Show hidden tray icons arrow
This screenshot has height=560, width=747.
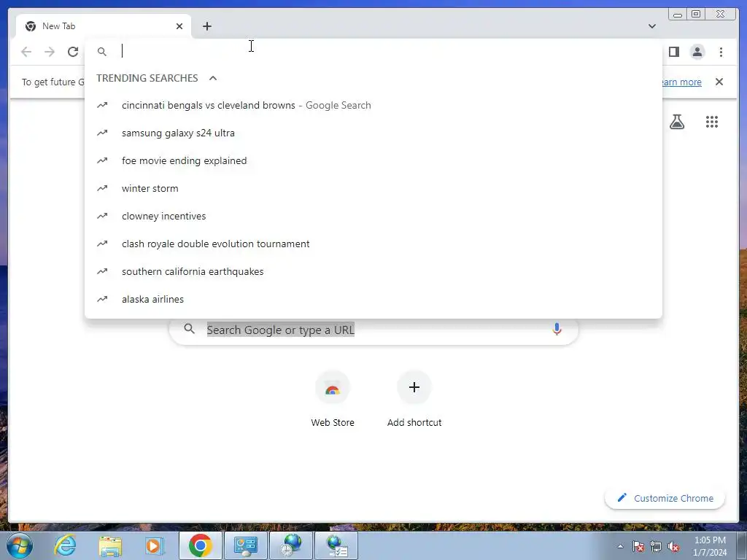point(620,546)
